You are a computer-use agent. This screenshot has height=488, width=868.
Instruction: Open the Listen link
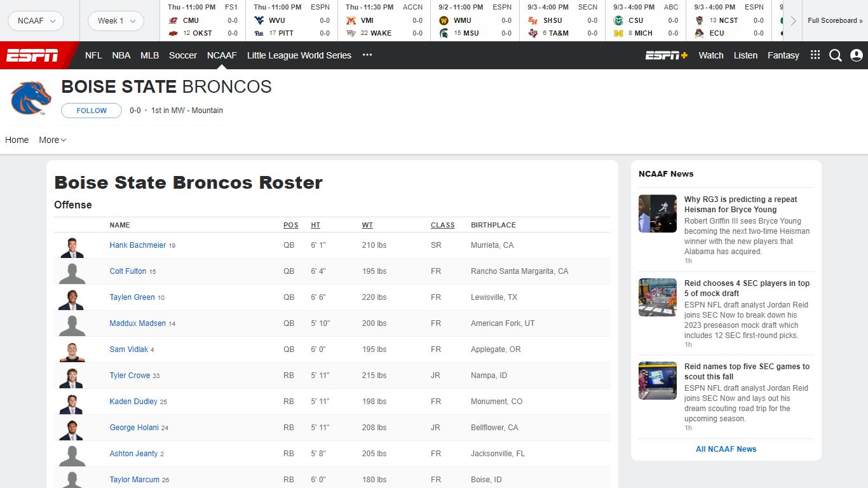[745, 55]
